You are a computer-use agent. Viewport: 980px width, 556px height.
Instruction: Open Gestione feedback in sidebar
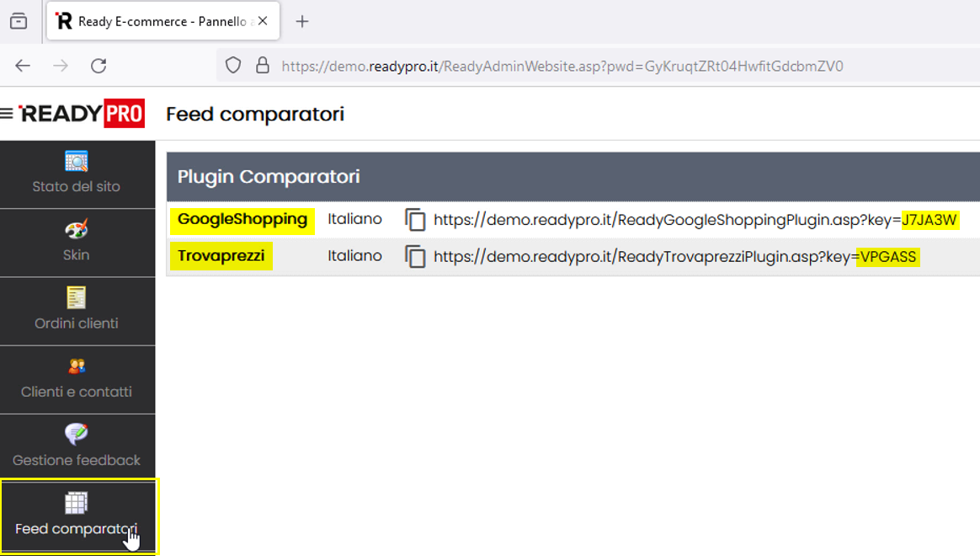[77, 448]
